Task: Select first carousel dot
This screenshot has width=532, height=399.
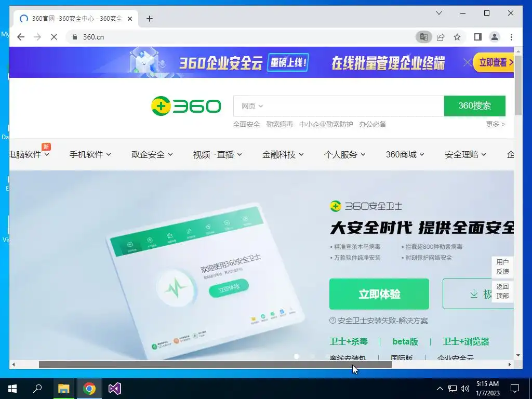Action: click(297, 356)
